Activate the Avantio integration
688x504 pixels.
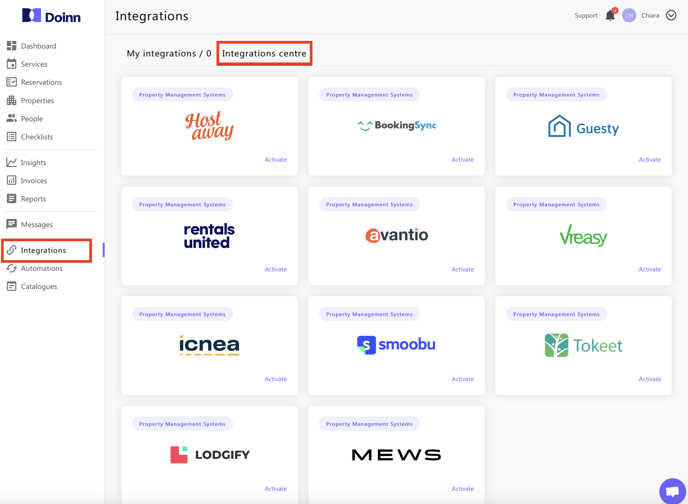pyautogui.click(x=463, y=269)
